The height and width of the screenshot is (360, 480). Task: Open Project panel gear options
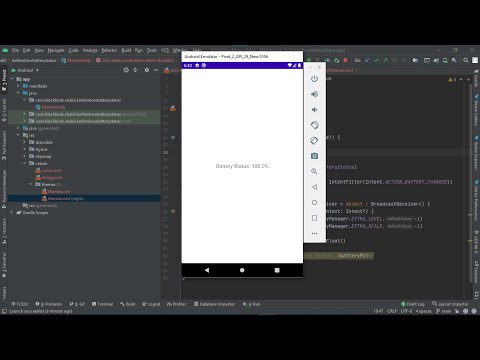(x=147, y=70)
